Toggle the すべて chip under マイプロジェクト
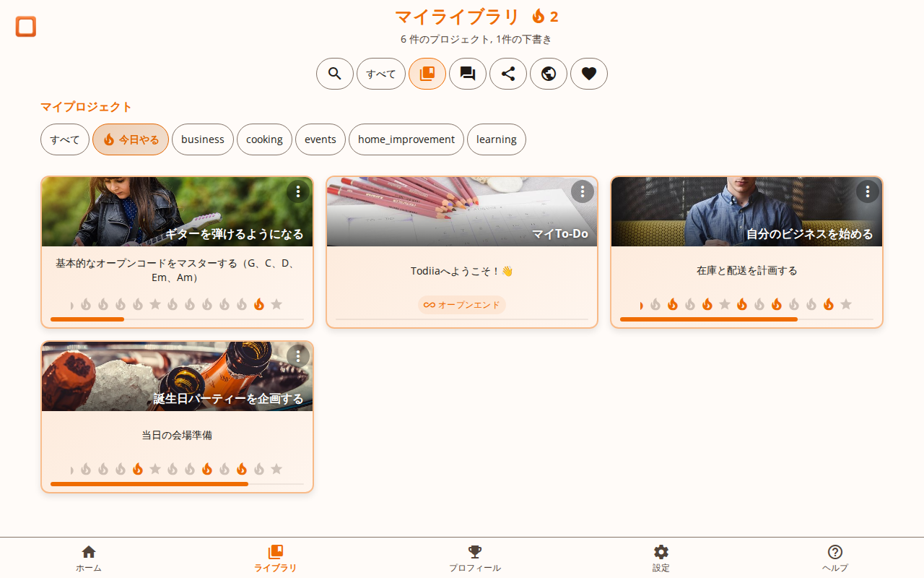The image size is (924, 578). [x=65, y=139]
